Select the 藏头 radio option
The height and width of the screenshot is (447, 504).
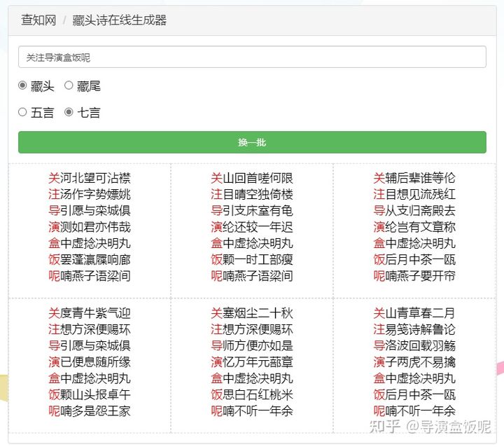coord(22,85)
